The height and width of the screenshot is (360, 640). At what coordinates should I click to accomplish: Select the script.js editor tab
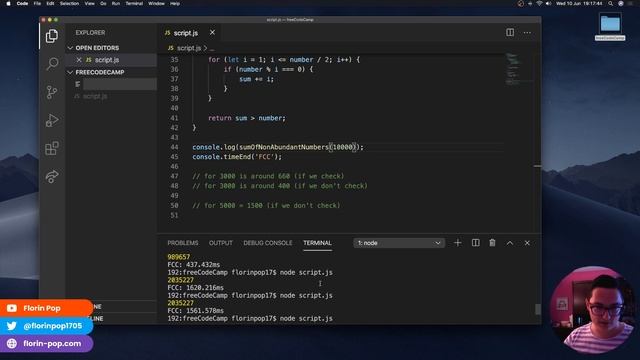(186, 33)
